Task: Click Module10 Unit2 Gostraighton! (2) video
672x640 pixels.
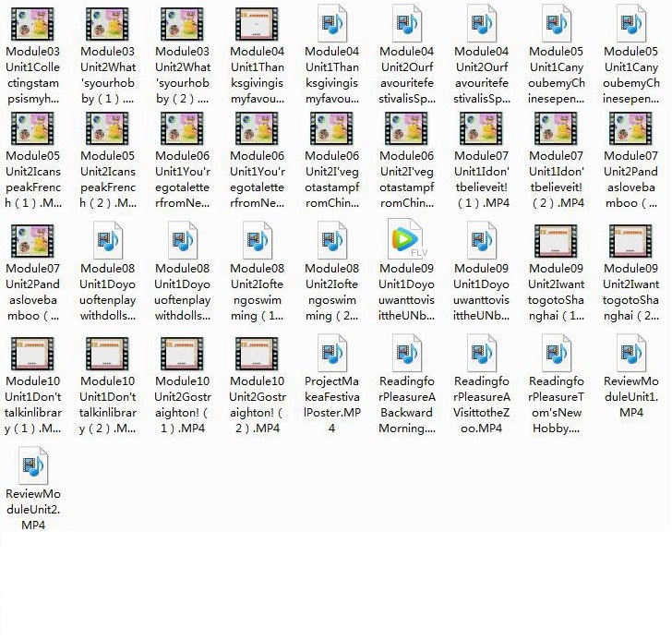Action: (257, 354)
